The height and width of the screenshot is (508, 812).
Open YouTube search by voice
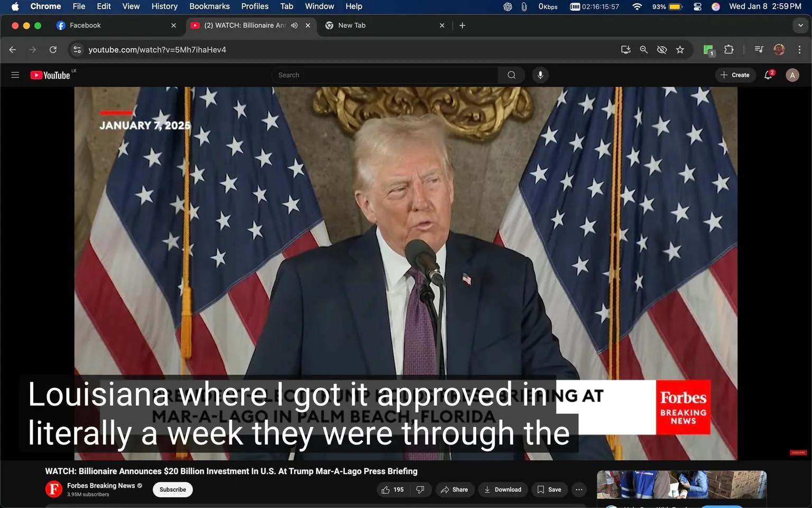tap(540, 75)
